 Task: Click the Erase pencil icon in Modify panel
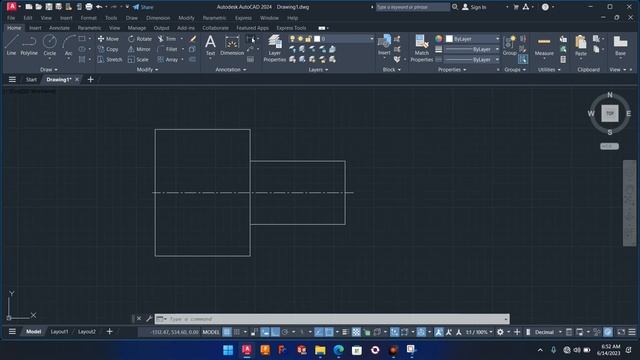[x=192, y=39]
